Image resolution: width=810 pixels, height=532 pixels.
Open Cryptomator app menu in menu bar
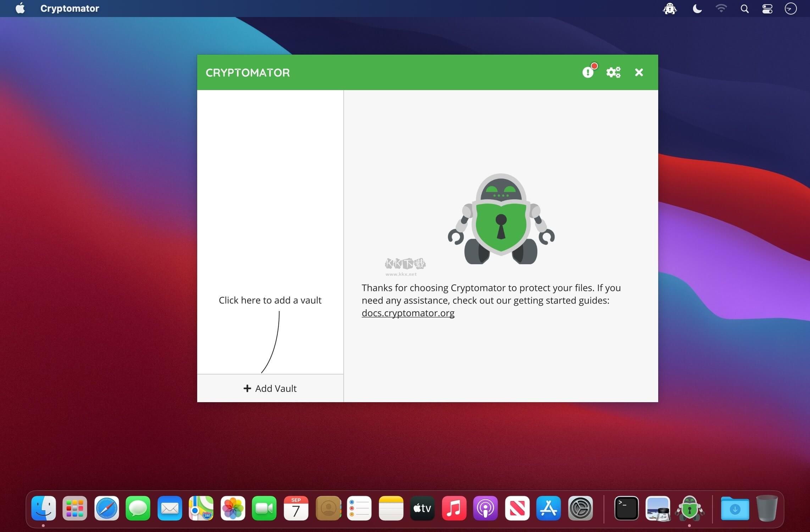70,9
